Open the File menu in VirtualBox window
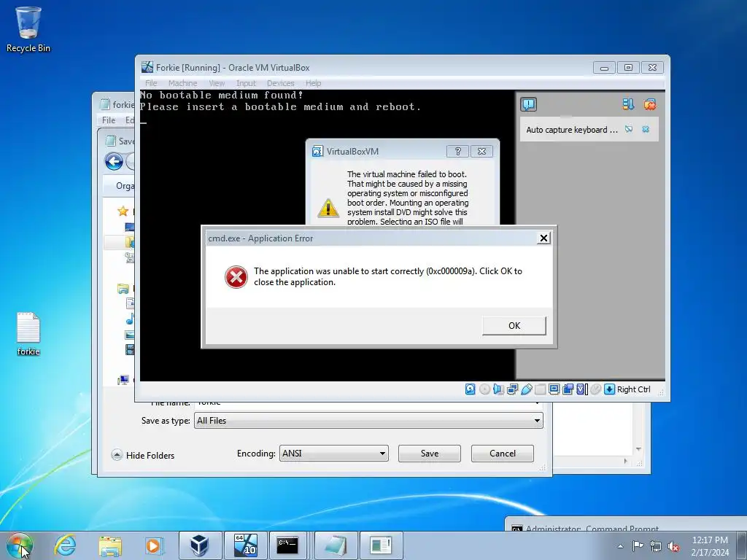 pos(151,83)
